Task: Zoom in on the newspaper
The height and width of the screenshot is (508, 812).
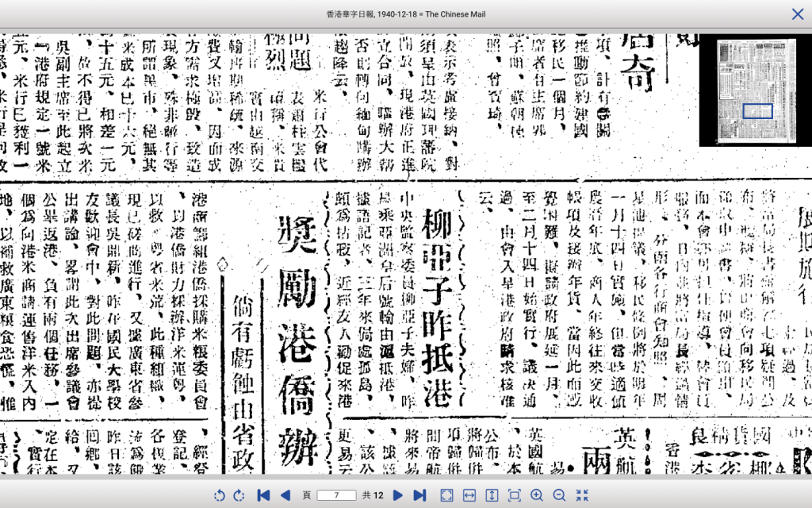Action: coord(537,495)
